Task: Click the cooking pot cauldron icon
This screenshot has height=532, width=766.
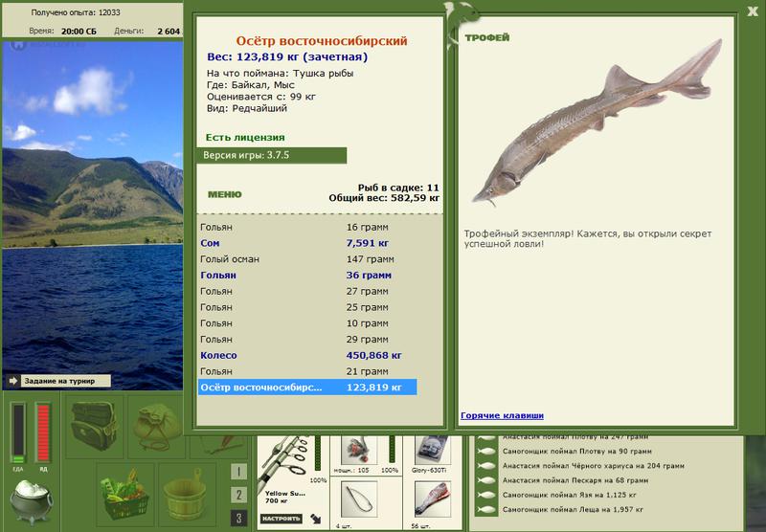Action: tap(32, 501)
